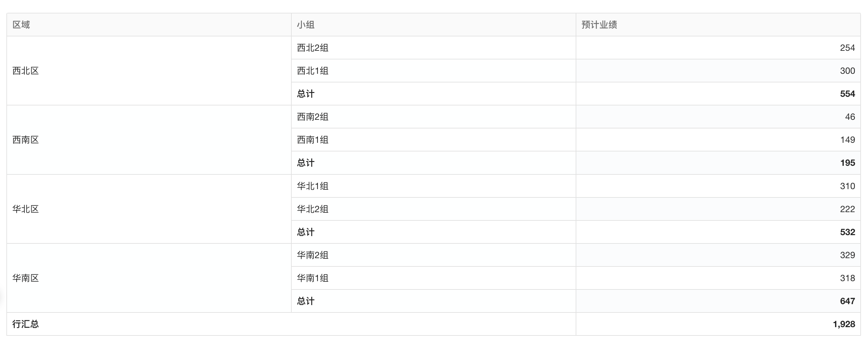Click the 行汇总 grand total label
Image resolution: width=868 pixels, height=338 pixels.
[26, 324]
